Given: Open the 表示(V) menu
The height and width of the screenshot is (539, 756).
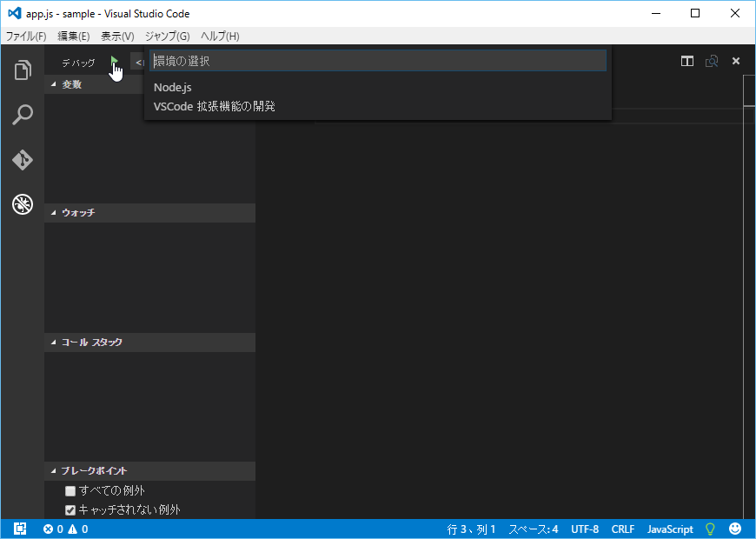Looking at the screenshot, I should [117, 36].
